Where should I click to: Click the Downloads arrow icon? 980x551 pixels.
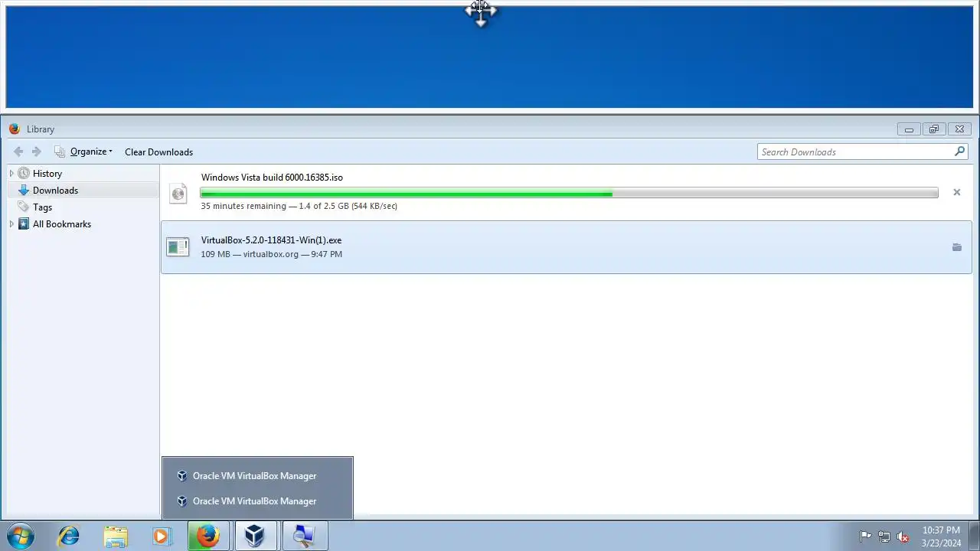click(24, 191)
